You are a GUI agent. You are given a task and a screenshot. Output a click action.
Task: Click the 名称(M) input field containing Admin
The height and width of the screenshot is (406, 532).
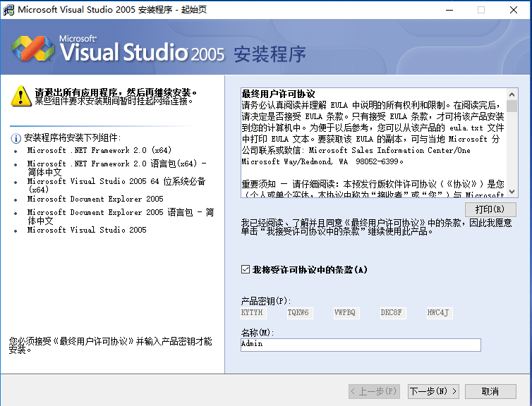[361, 345]
